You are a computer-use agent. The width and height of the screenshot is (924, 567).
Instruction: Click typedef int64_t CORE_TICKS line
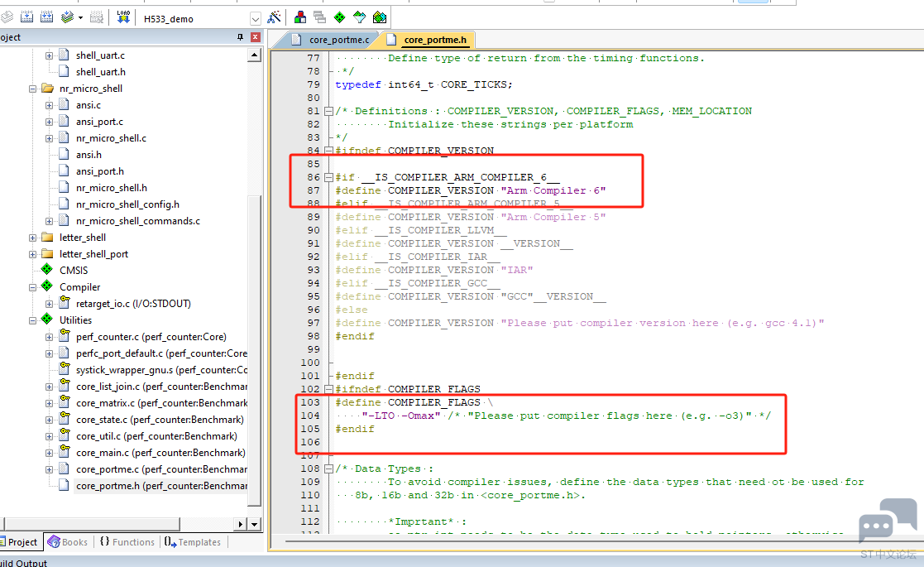click(424, 84)
